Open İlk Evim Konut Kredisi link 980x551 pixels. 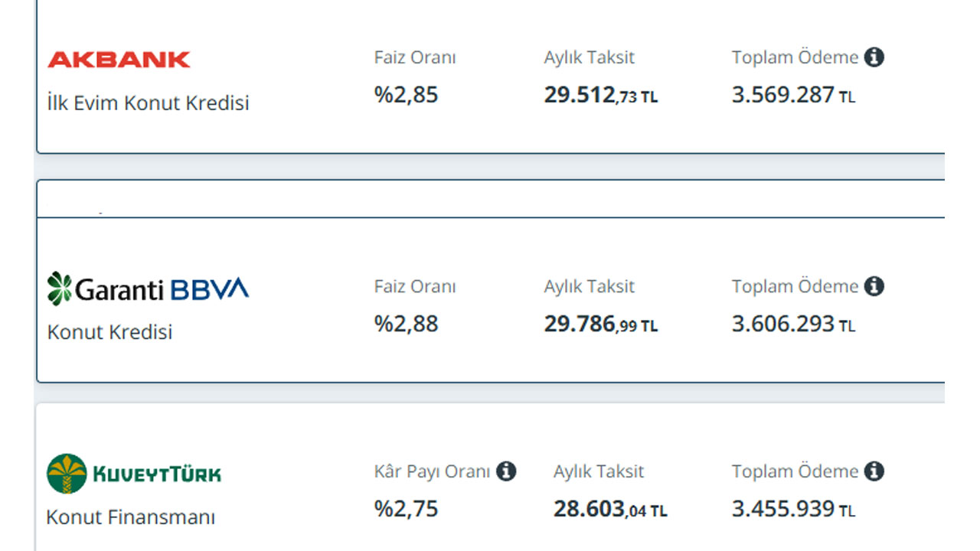pos(149,103)
